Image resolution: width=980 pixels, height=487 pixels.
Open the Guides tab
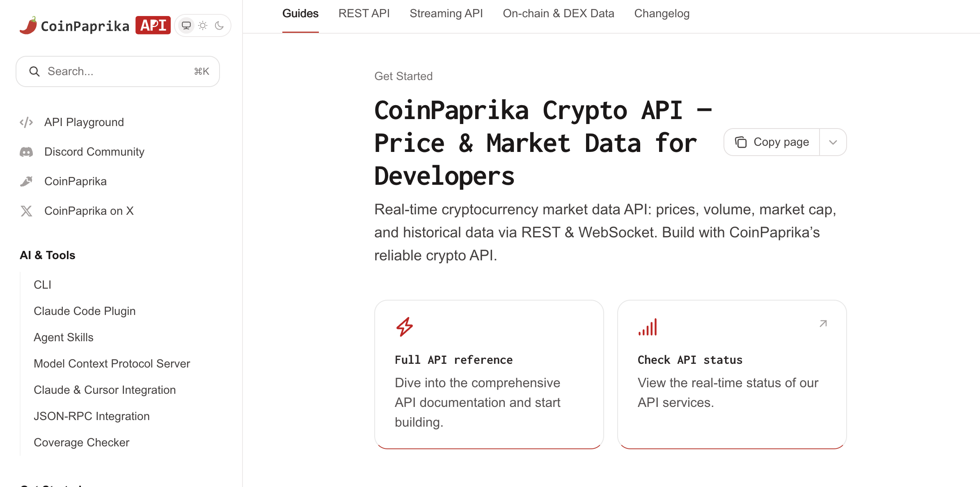tap(300, 14)
